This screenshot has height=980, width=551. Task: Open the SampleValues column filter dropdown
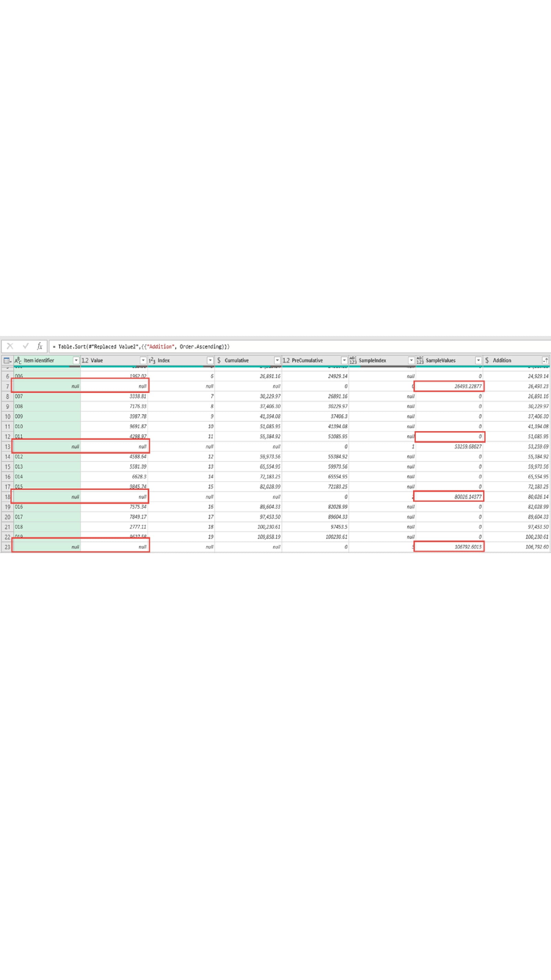(478, 360)
